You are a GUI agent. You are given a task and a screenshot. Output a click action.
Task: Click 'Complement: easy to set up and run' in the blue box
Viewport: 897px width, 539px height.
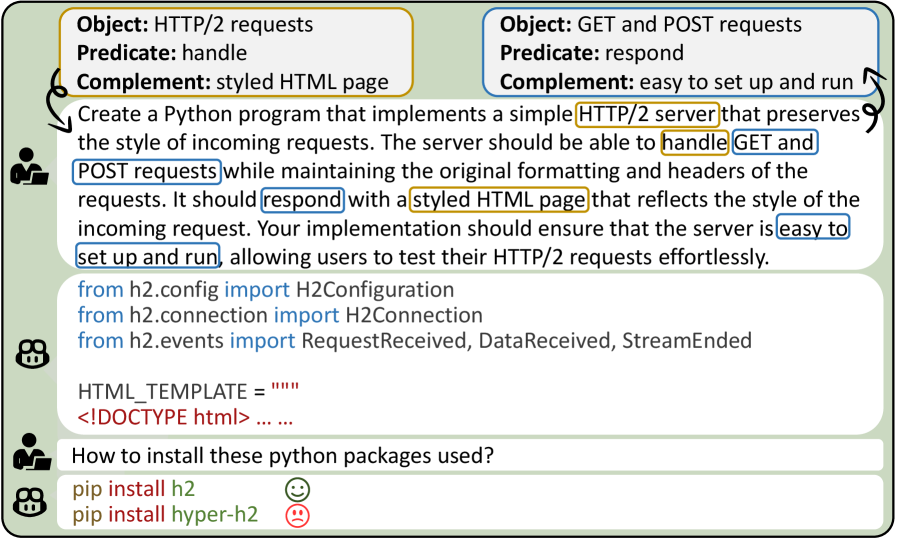coord(677,82)
